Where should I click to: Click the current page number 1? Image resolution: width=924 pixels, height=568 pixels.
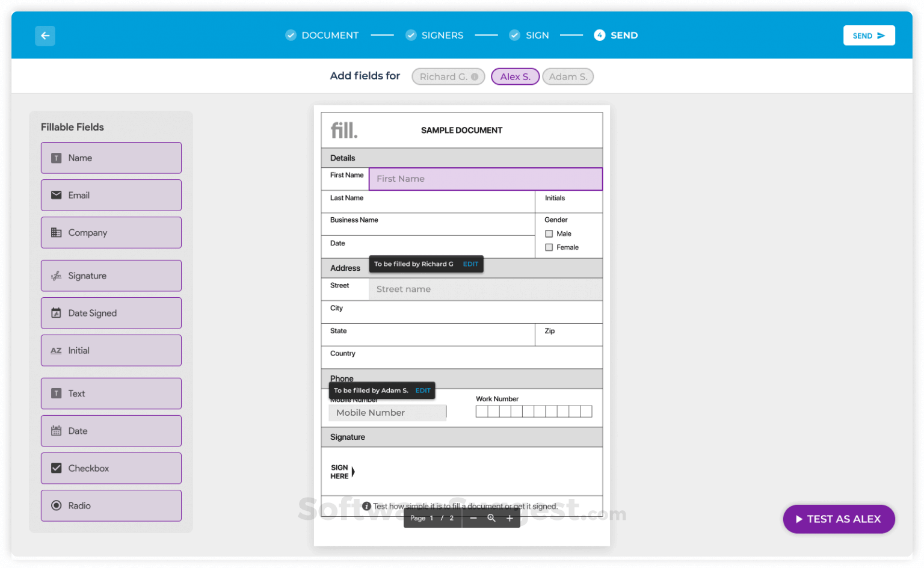(431, 518)
